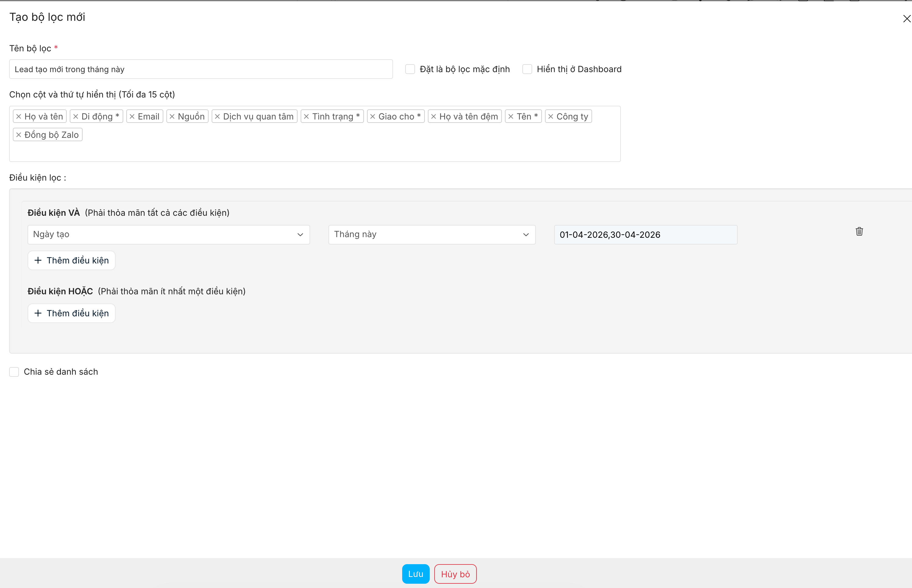Remove the 'Công ty' column tag
This screenshot has width=912, height=588.
pyautogui.click(x=551, y=116)
